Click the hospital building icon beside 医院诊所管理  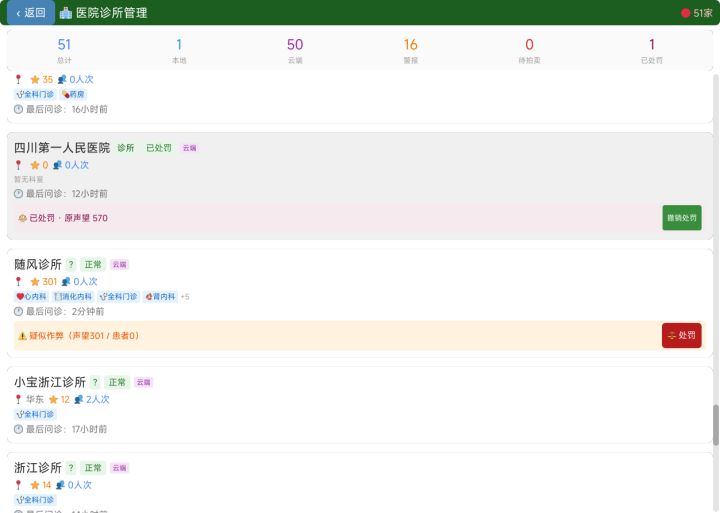(66, 13)
